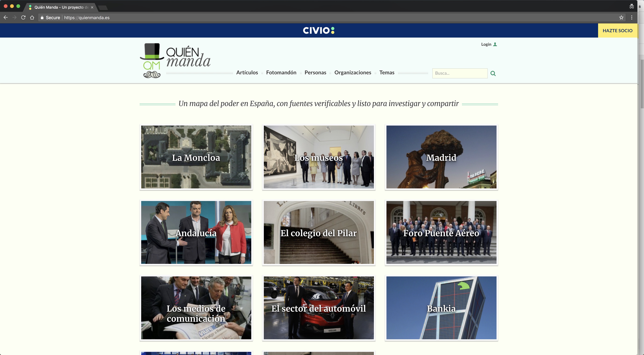Open the Organizaciones menu item

[353, 72]
